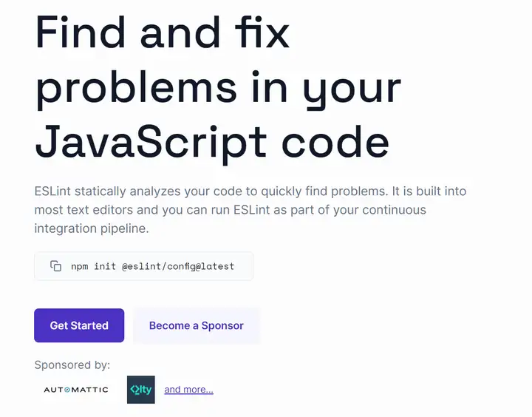The height and width of the screenshot is (417, 532).
Task: Click Become a Sponsor
Action: [196, 325]
